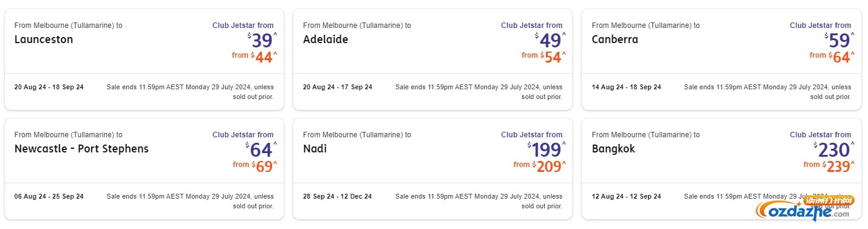Select the Adelaide destination heading
868x229 pixels.
[326, 39]
